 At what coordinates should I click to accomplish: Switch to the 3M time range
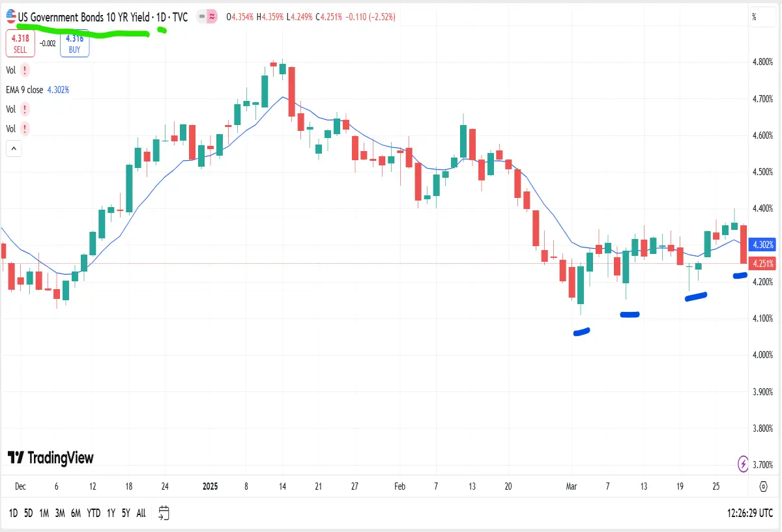coord(60,513)
